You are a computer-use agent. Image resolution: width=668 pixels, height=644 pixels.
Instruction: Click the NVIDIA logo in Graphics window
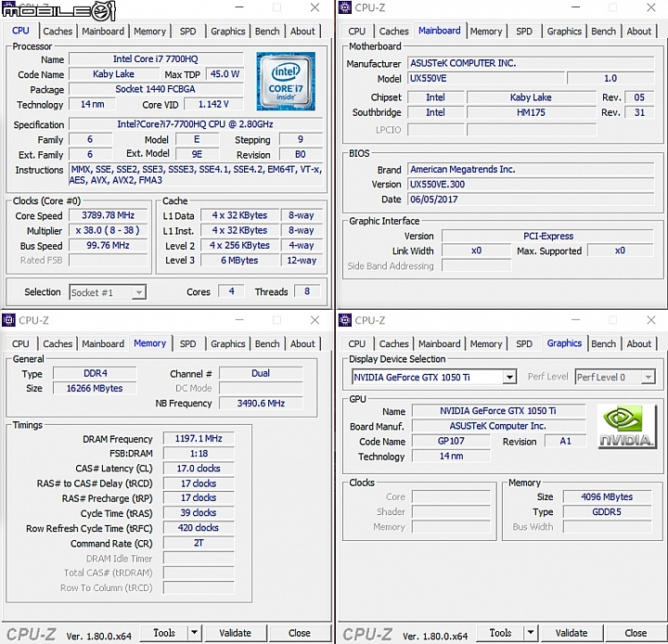pos(626,426)
